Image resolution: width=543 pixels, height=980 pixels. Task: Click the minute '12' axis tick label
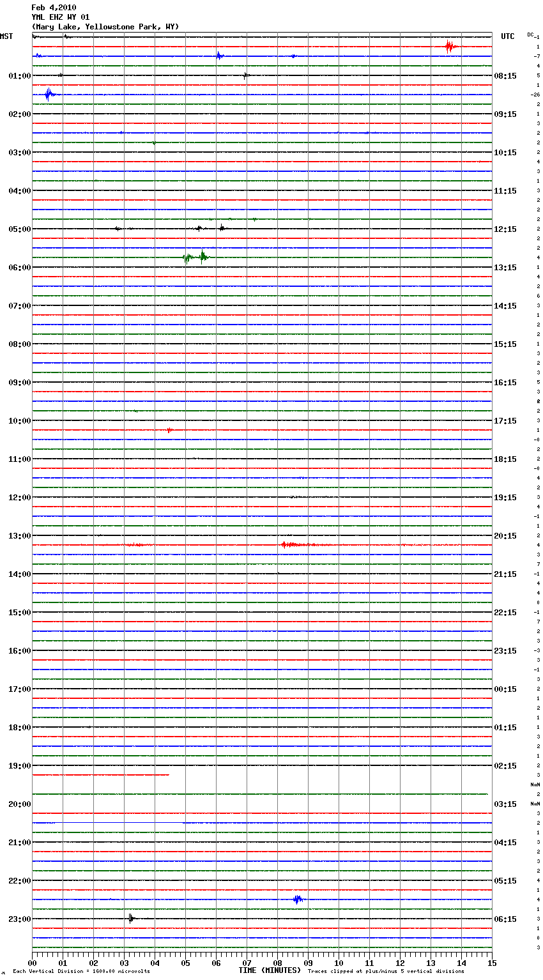400,963
